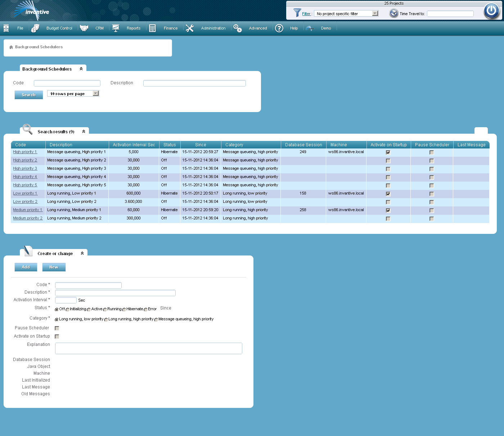
Task: Click the home breadcrumb icon
Action: click(11, 47)
